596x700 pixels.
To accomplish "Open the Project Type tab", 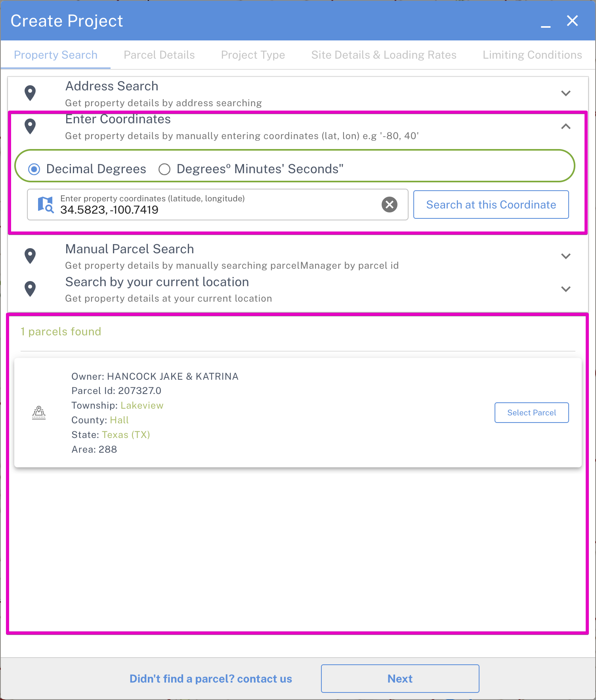I will pyautogui.click(x=253, y=55).
